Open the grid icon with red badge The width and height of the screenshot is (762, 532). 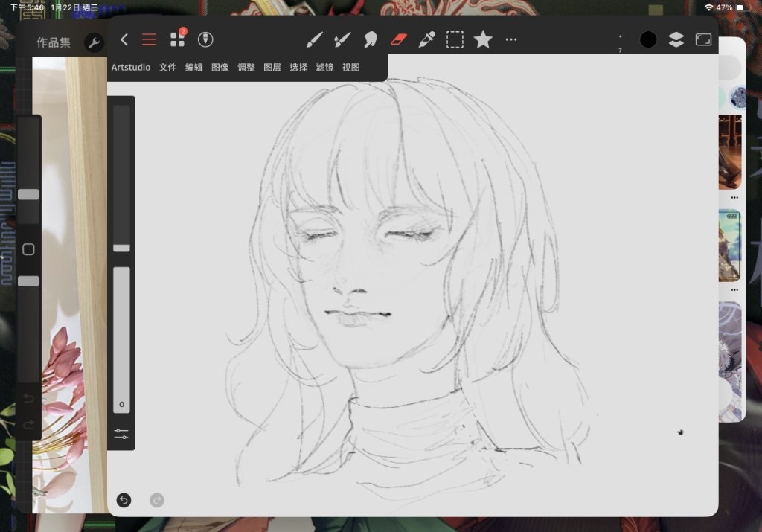[x=178, y=39]
